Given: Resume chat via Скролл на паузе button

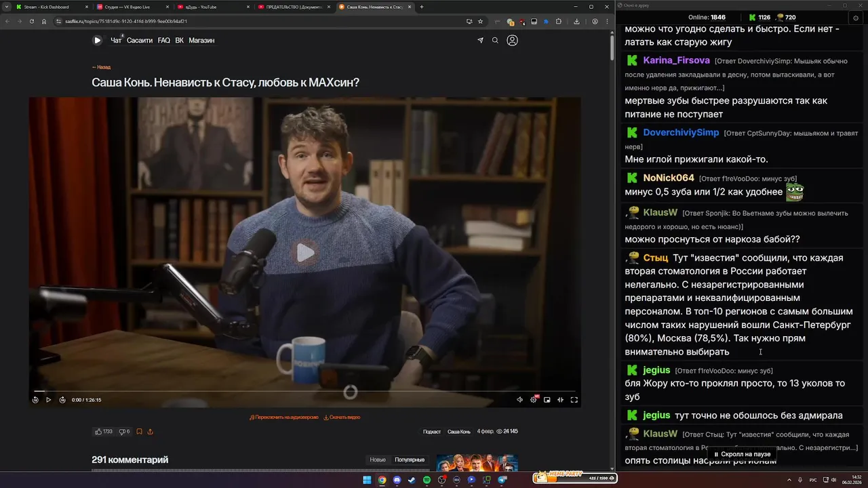Looking at the screenshot, I should coord(742,454).
